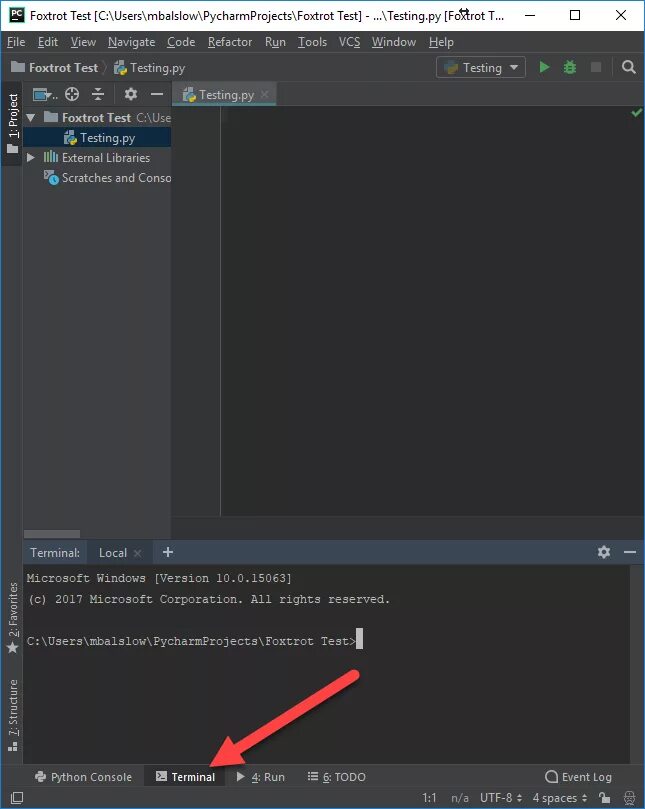Open the Run configuration dropdown Testing
Screen dimensions: 645x809
pyautogui.click(x=481, y=68)
